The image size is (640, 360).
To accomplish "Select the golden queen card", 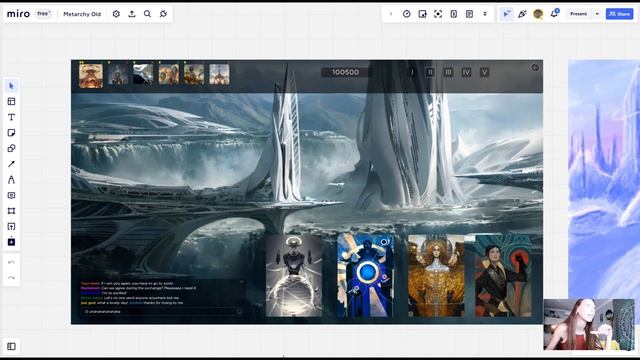I will click(x=436, y=276).
